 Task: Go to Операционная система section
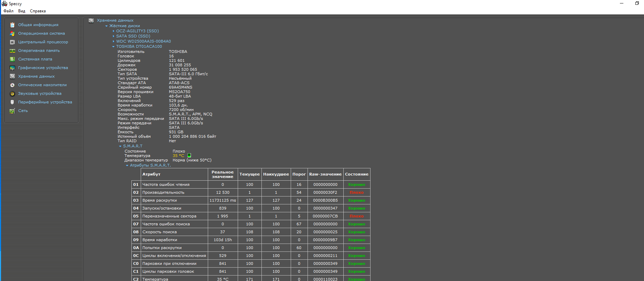click(42, 33)
